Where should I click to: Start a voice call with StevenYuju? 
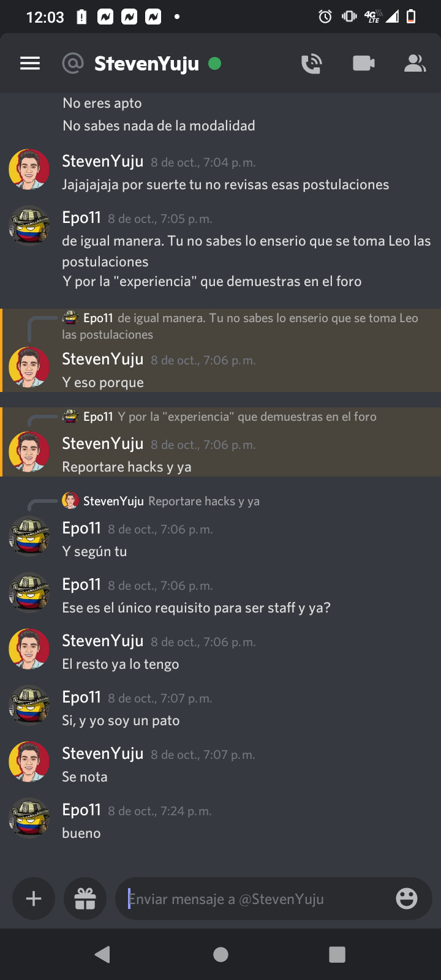pos(312,64)
